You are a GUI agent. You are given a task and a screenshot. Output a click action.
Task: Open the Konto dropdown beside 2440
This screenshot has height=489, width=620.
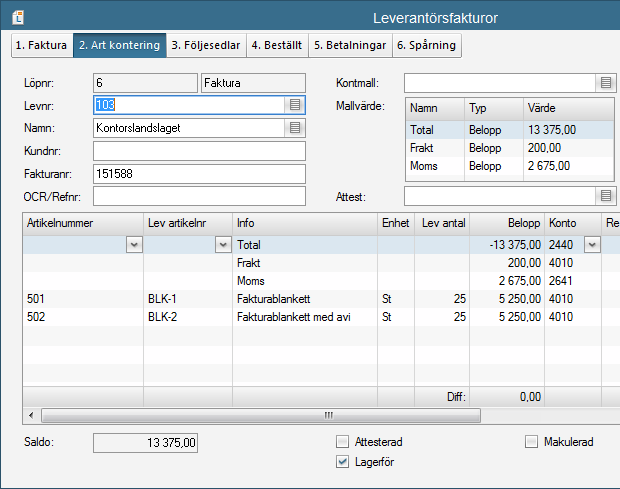tap(592, 245)
